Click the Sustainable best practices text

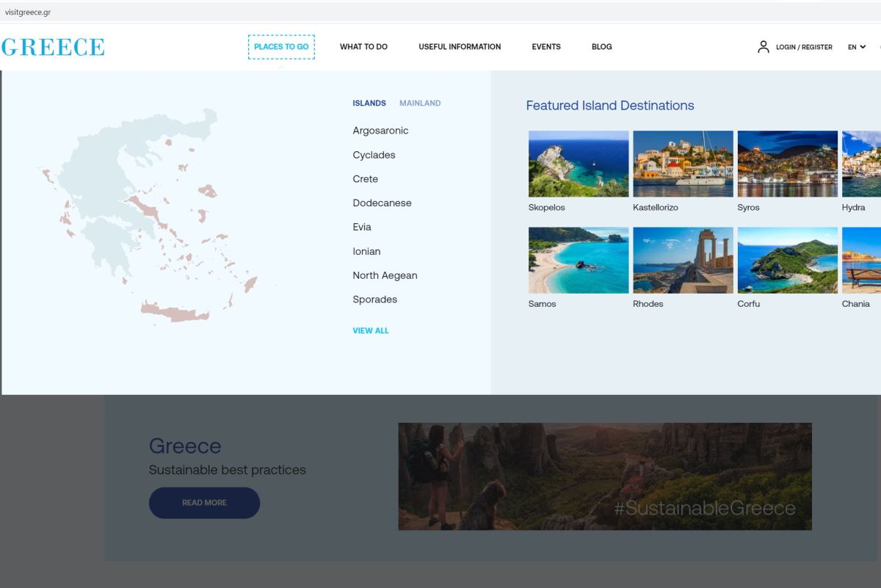[228, 470]
